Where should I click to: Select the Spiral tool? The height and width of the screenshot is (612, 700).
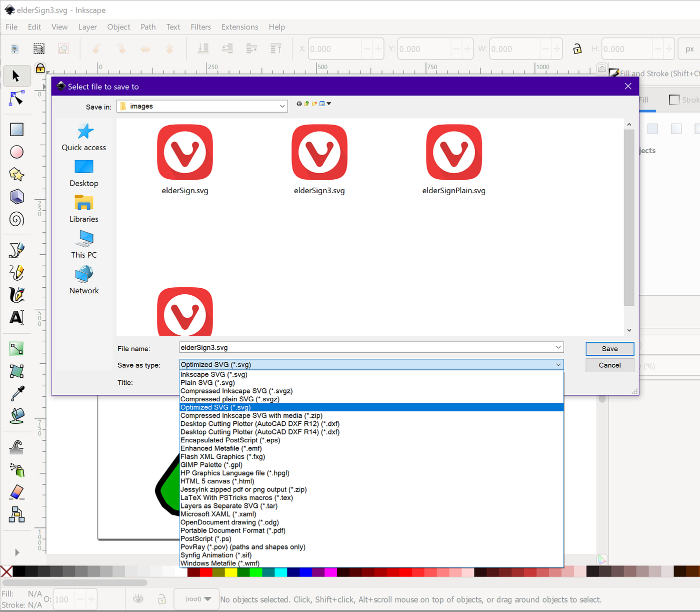click(x=16, y=219)
